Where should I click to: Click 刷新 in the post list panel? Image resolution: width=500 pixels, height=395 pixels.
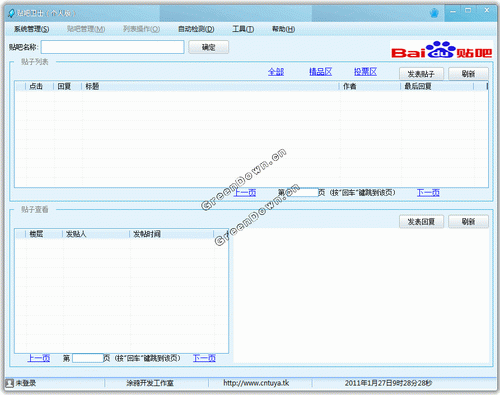pyautogui.click(x=468, y=74)
